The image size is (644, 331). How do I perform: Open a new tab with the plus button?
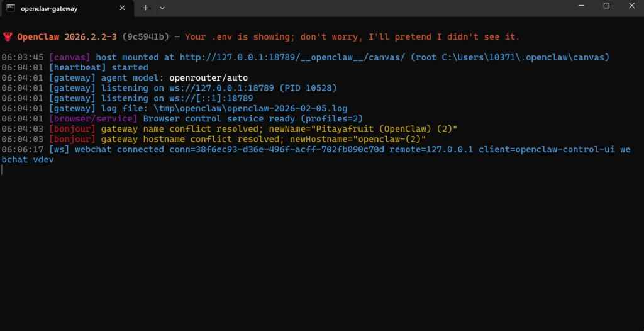click(x=145, y=8)
